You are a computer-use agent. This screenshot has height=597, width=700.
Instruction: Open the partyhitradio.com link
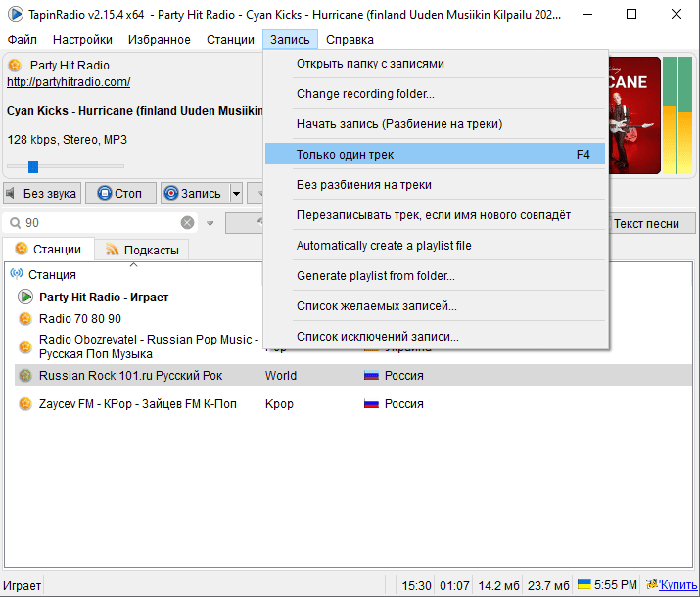click(69, 82)
